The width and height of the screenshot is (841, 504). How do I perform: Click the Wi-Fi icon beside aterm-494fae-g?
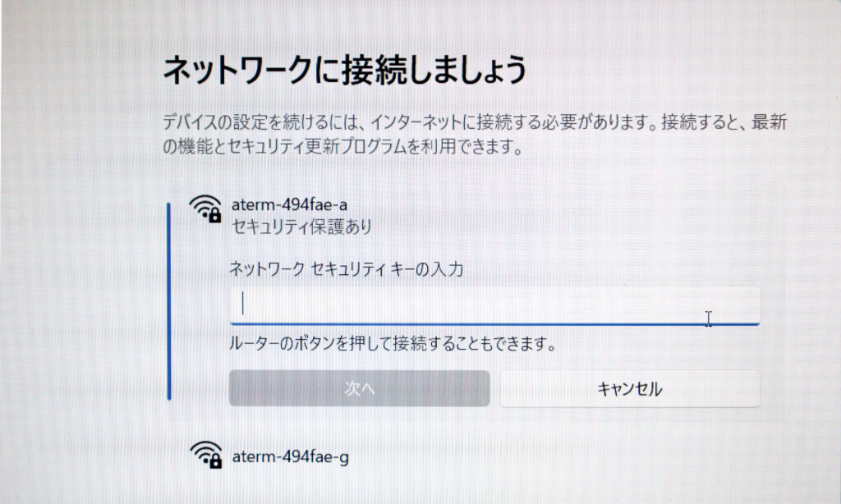206,455
